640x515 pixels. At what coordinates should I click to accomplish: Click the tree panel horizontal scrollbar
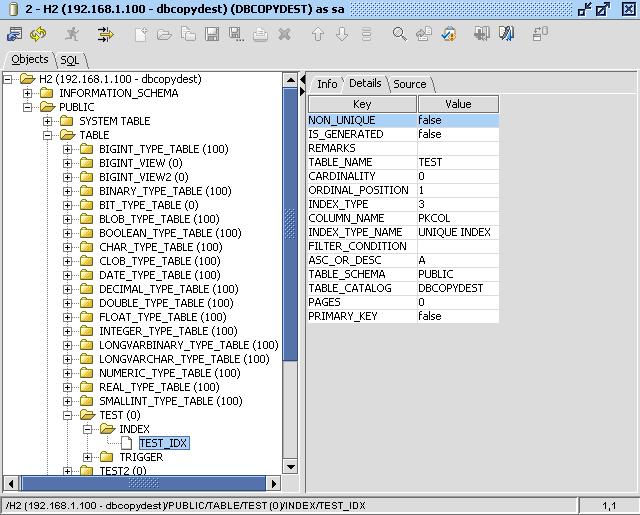[150, 483]
